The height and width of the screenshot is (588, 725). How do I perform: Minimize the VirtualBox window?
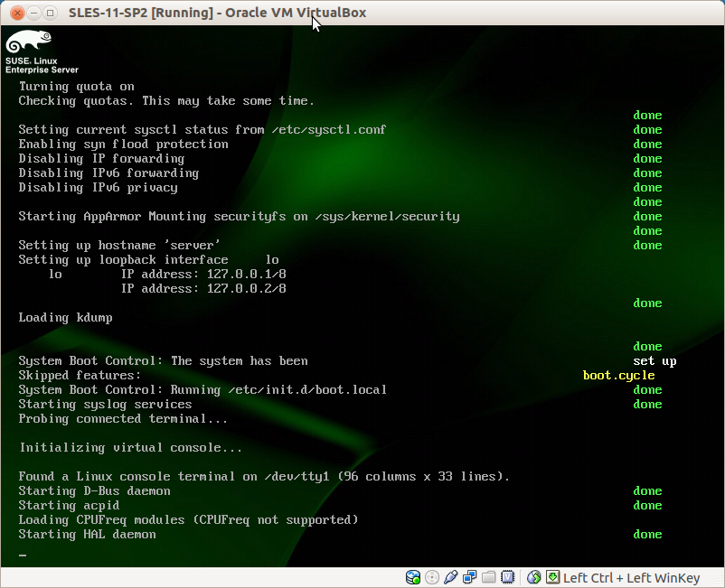(33, 13)
